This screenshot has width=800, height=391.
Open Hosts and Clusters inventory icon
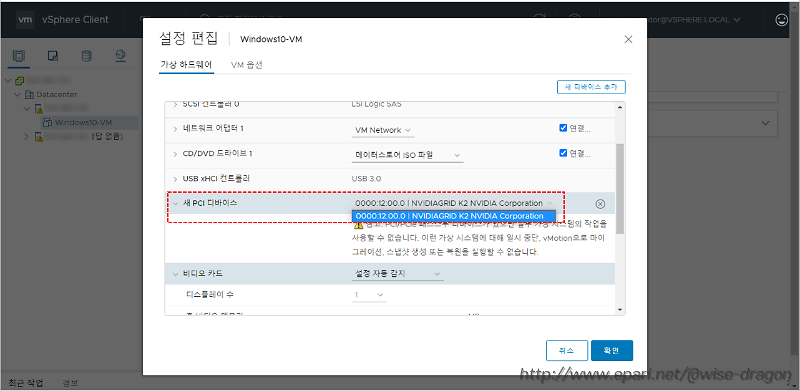[18, 56]
